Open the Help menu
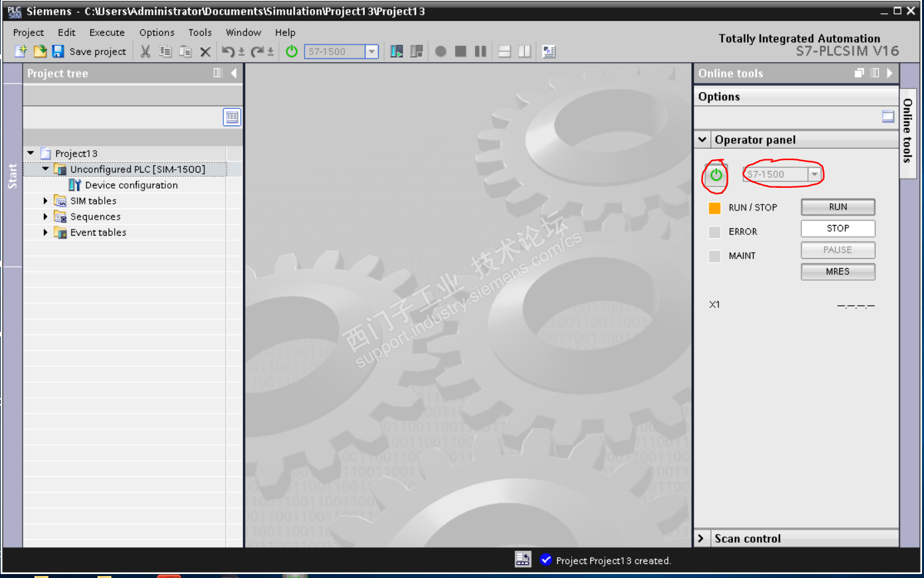Viewport: 924px width, 578px height. (x=285, y=33)
